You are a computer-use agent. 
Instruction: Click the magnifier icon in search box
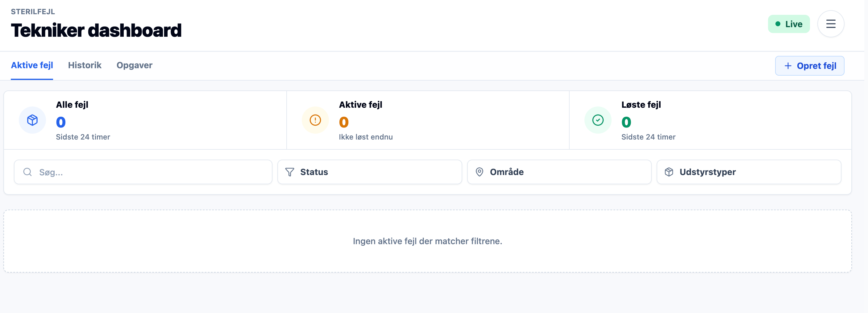(x=28, y=172)
